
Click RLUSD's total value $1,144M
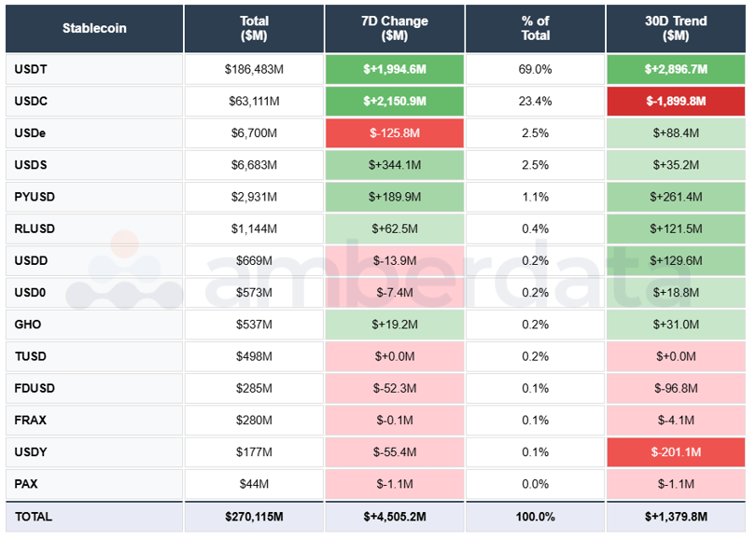click(x=254, y=228)
